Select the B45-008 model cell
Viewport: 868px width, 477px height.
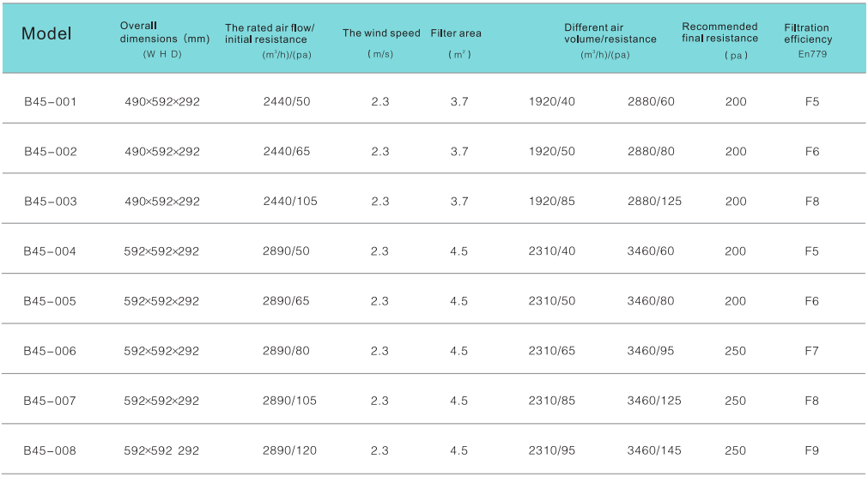pos(51,451)
